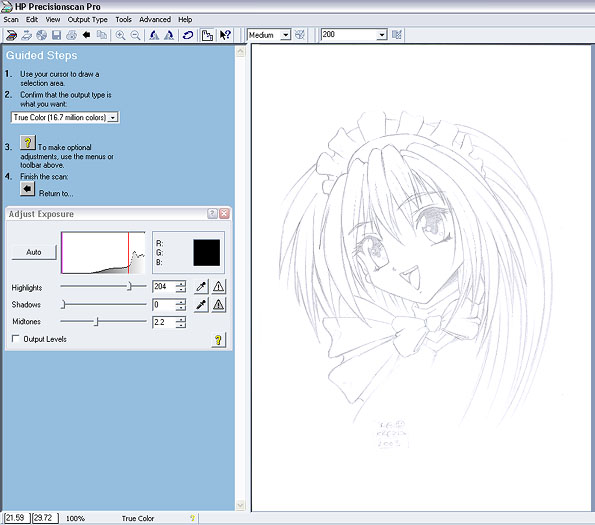Click the 21.59 width value in status bar
Viewport: 595px width, 525px height.
(x=16, y=518)
